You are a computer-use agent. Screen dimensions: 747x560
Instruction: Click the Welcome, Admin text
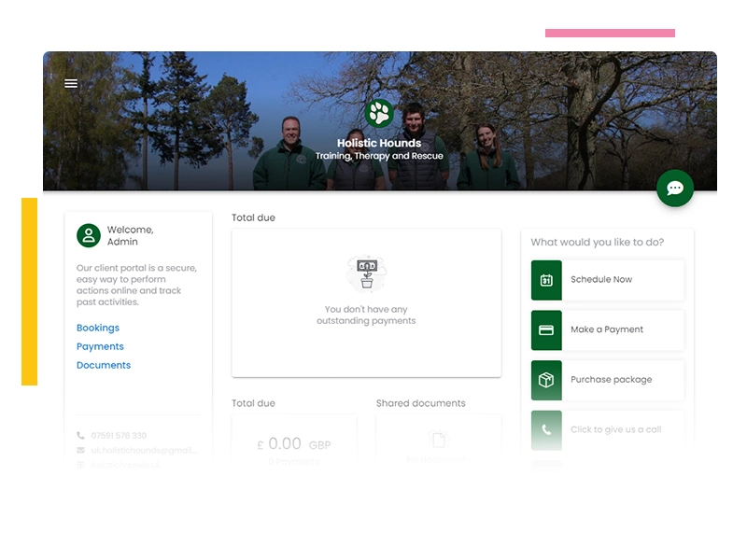[x=131, y=235]
